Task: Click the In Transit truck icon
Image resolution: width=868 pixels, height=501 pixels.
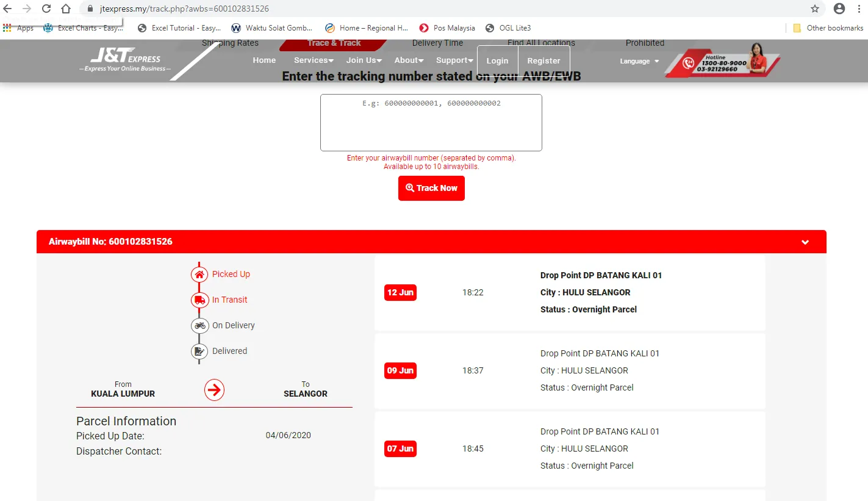Action: click(x=199, y=300)
